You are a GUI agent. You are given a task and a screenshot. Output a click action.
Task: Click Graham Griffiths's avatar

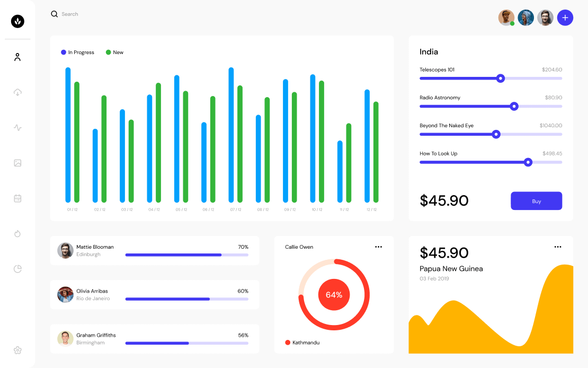click(x=65, y=339)
